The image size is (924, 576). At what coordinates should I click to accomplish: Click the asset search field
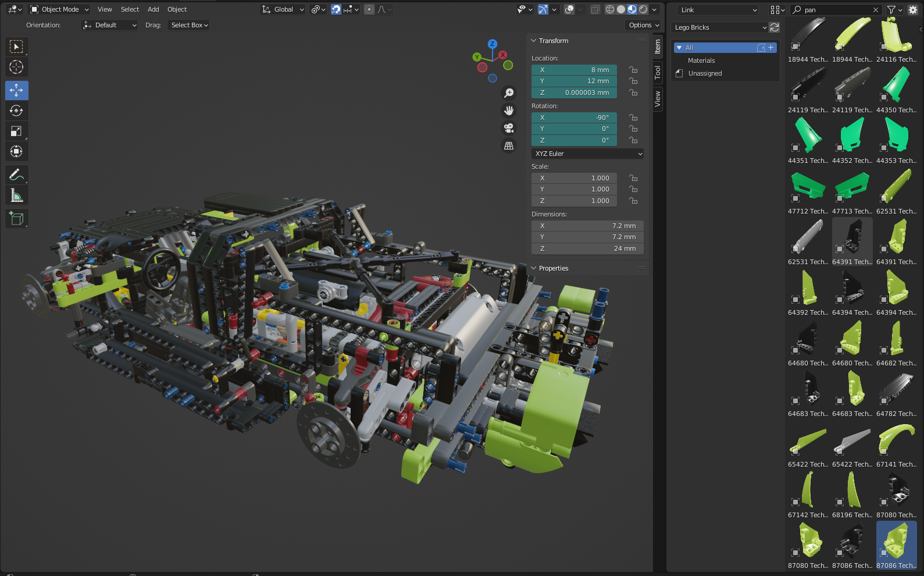pos(836,10)
